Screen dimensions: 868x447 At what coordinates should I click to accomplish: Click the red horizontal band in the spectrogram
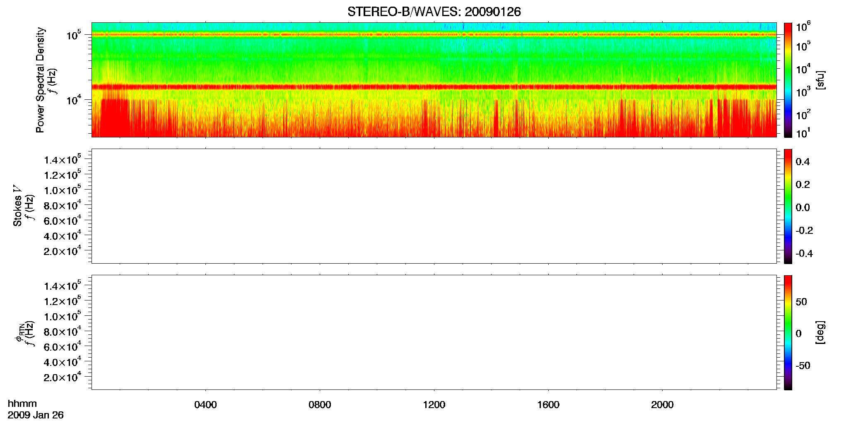pos(434,87)
